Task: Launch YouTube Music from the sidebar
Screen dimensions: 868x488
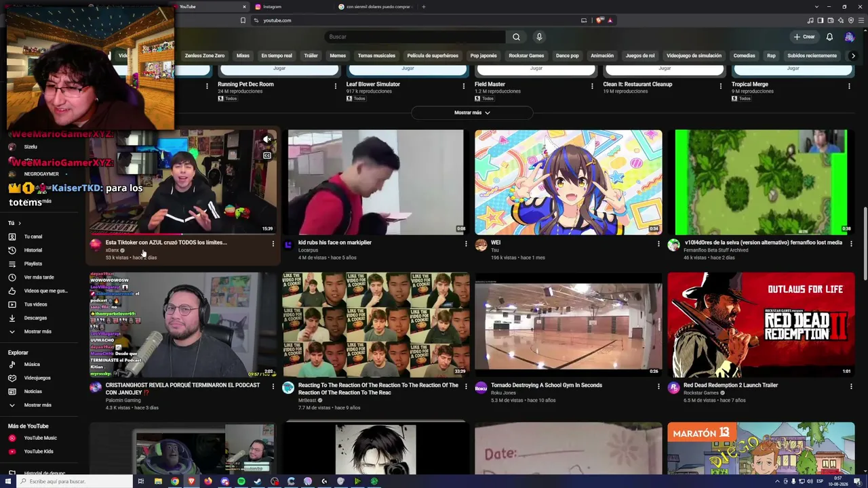Action: 41,438
